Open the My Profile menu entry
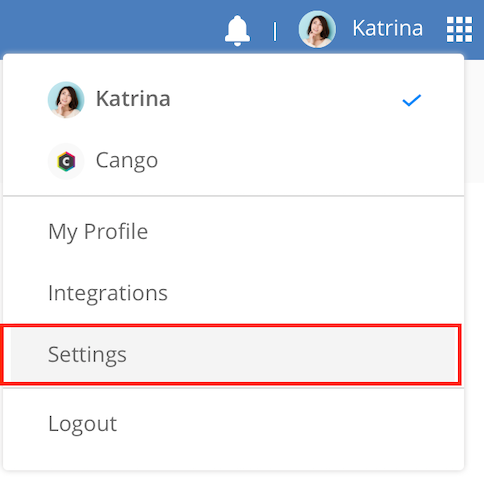The image size is (484, 481). tap(98, 232)
